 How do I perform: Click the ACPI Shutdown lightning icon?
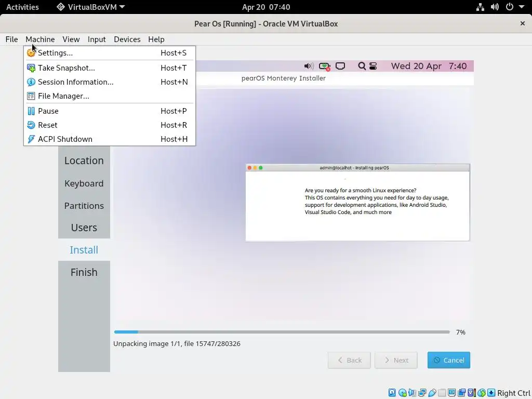31,139
